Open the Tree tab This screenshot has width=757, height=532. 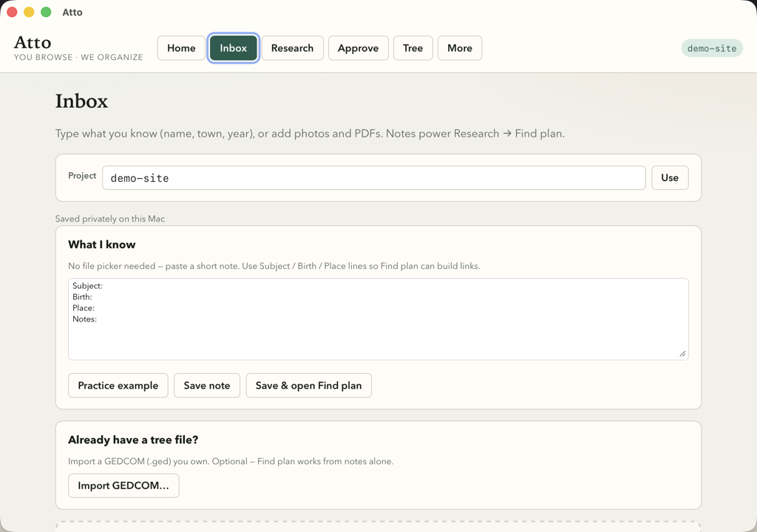point(413,48)
